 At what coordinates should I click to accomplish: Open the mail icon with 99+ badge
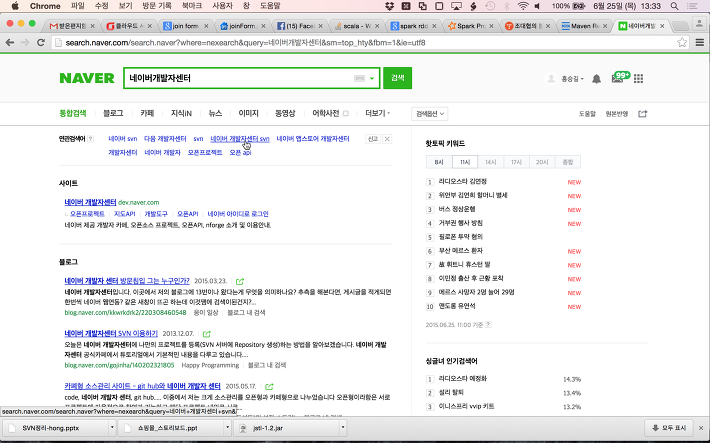point(619,78)
